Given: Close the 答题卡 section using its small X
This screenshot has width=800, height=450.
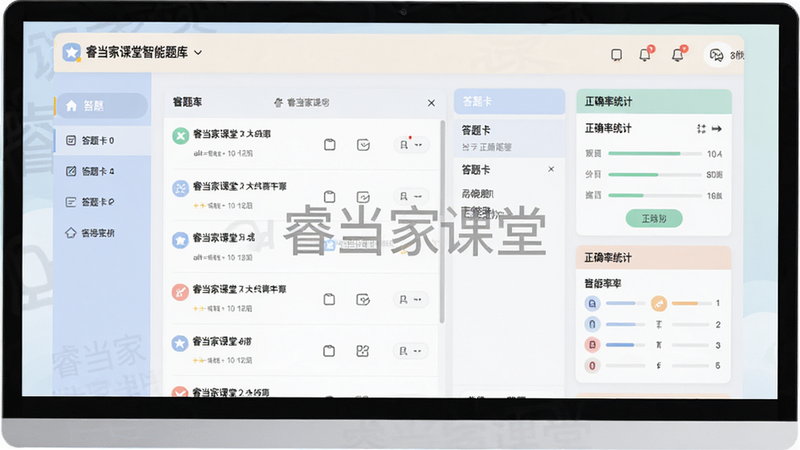Looking at the screenshot, I should (551, 169).
